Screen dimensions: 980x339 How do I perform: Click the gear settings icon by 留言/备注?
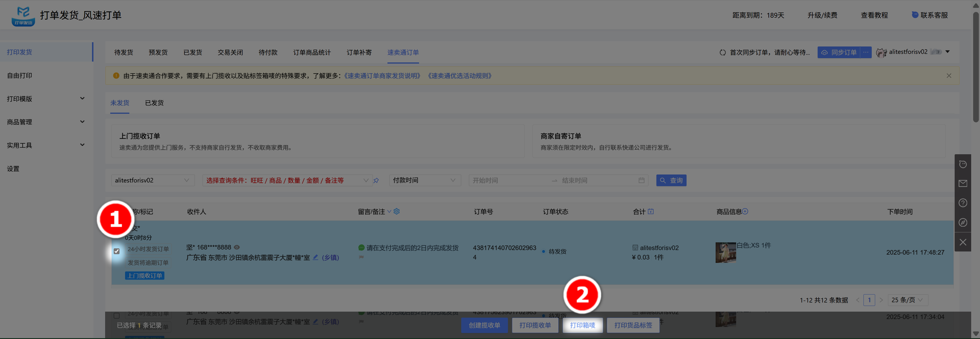(x=396, y=211)
